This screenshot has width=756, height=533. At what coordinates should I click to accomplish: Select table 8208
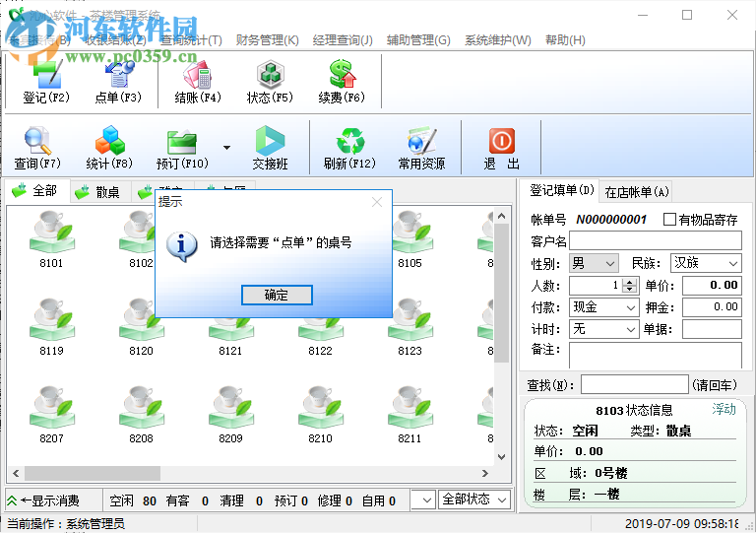coord(142,415)
